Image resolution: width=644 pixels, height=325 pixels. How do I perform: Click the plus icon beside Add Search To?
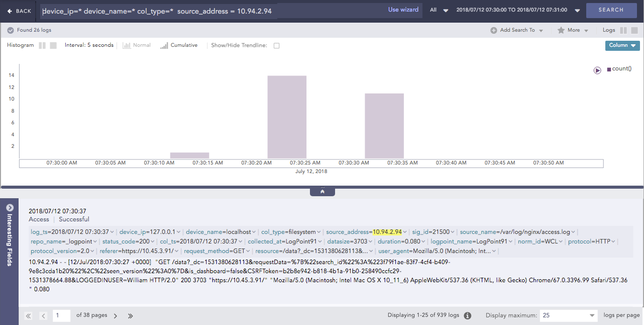pyautogui.click(x=493, y=30)
